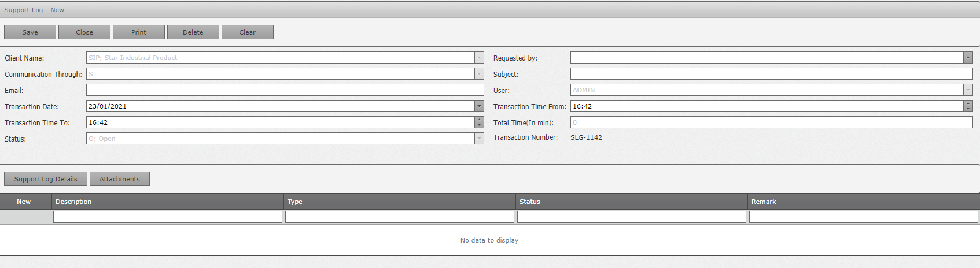Click the Transaction Time From field
The image size is (980, 268).
767,106
